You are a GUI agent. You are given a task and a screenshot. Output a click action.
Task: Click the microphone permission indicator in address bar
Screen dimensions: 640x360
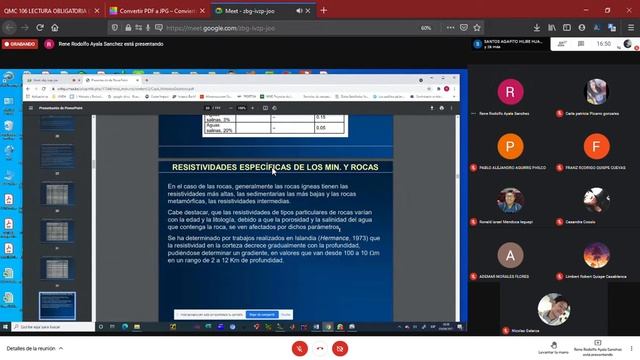148,28
